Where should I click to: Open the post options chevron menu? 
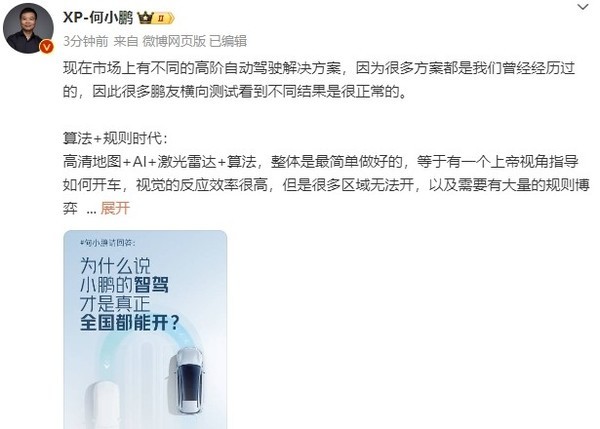tap(583, 7)
